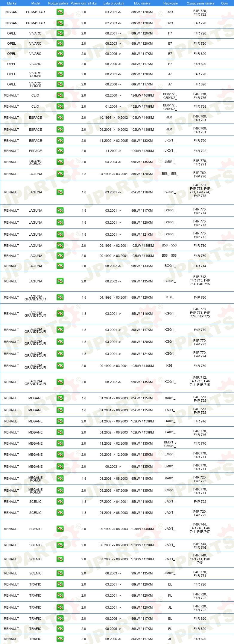
Task: Click fuel icon in Renault Clio 01.2004 row
Action: click(x=60, y=106)
